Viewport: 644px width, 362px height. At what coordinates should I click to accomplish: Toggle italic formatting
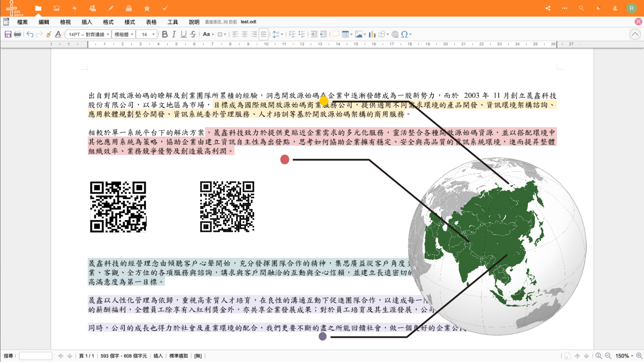click(174, 34)
